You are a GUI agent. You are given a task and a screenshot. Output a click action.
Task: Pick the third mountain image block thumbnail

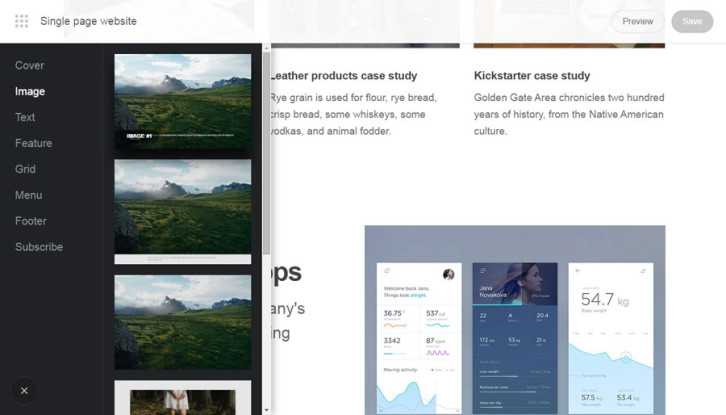point(183,322)
